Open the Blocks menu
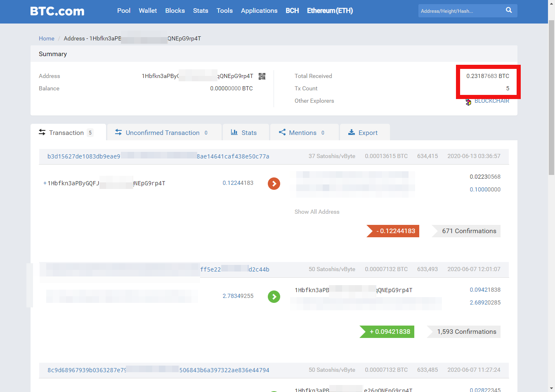Viewport: 555px width, 392px height. tap(175, 11)
